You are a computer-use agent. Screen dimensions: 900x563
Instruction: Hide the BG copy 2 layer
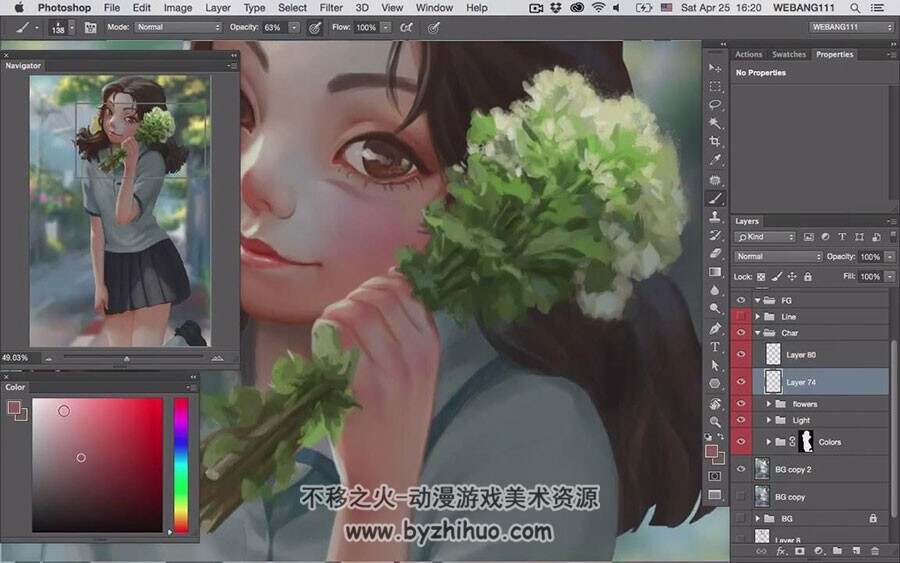click(741, 469)
